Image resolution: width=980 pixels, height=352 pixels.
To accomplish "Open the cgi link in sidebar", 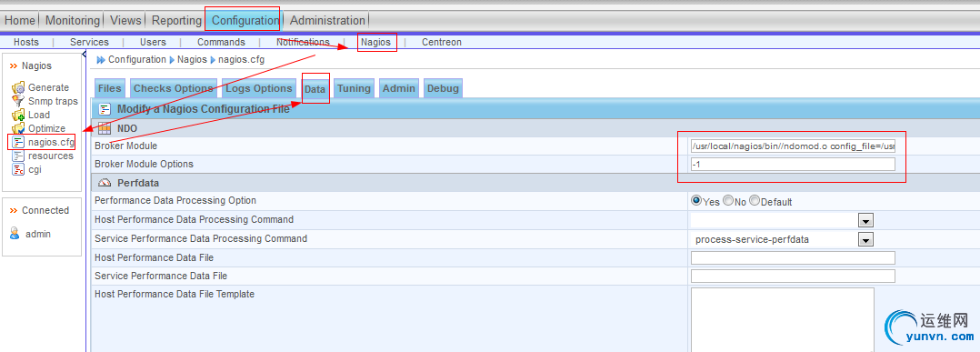I will coord(35,170).
